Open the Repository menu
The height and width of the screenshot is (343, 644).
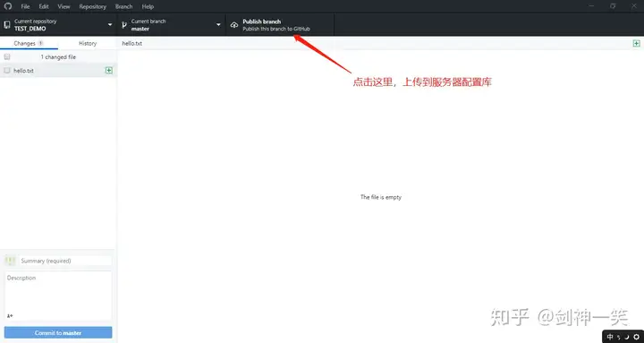click(x=92, y=6)
